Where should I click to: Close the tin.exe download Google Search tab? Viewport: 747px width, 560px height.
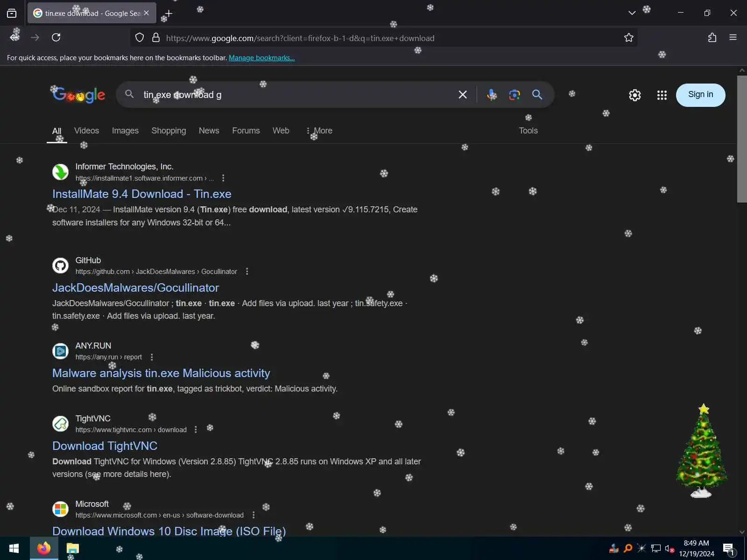point(147,13)
